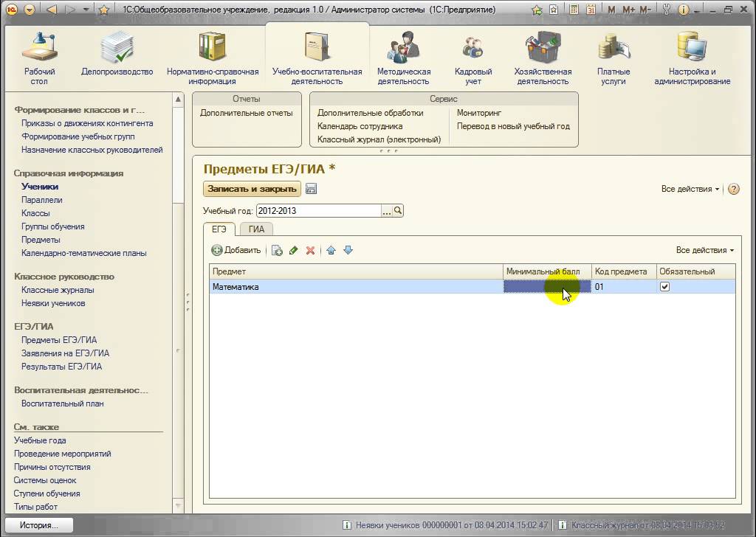Click Записать и закрыть button
Screen dimensions: 756x537
tap(252, 189)
